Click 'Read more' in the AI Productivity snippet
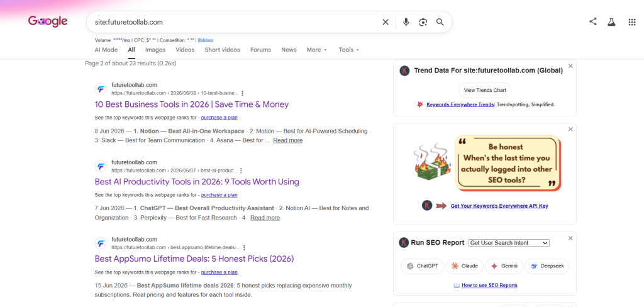Screen dimensions: 644x307 click(x=265, y=218)
